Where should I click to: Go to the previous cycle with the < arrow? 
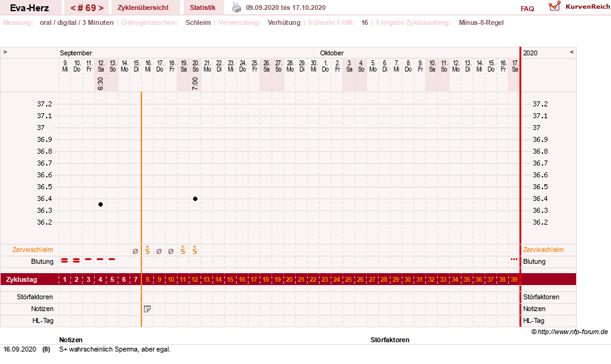tap(73, 8)
